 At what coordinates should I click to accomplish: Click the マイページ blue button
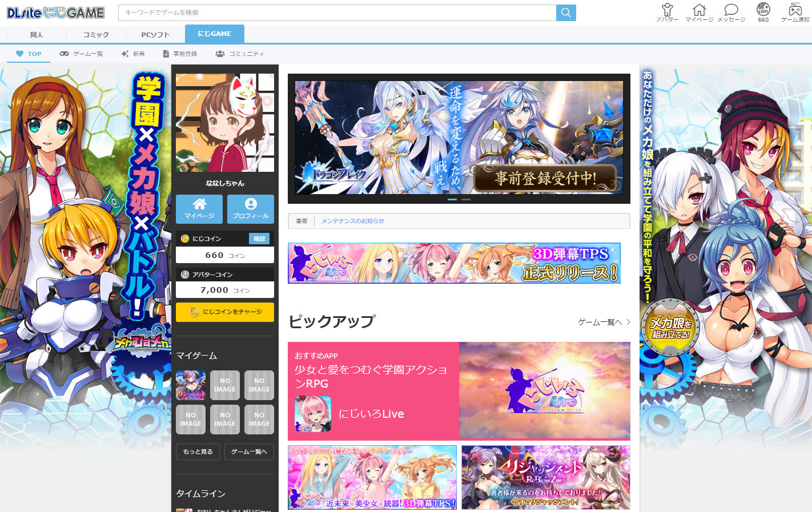tap(199, 209)
